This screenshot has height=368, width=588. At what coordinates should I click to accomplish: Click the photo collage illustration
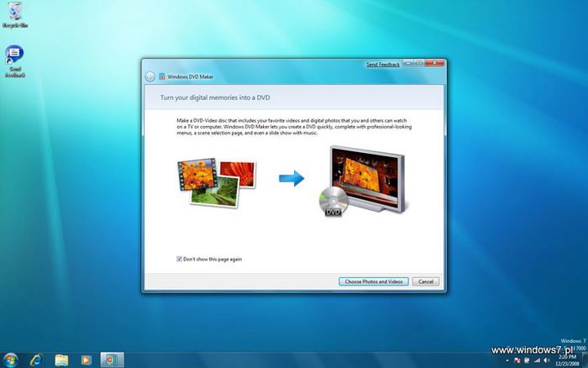[x=217, y=182]
